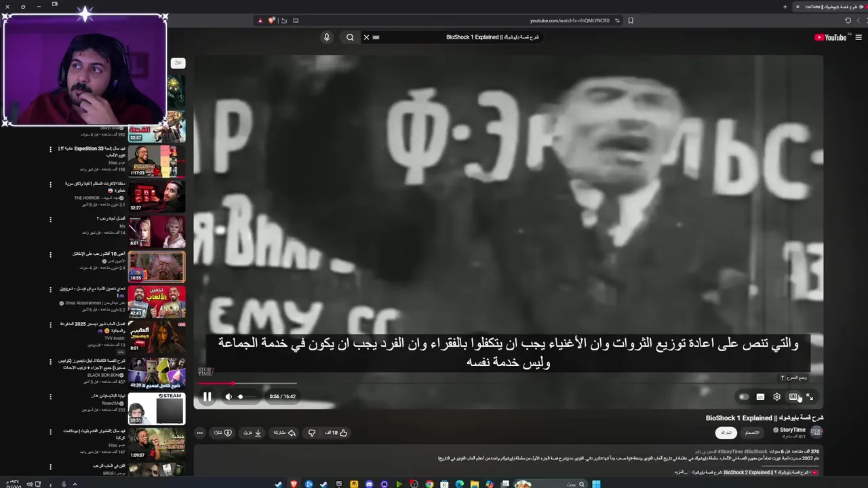Switch to theater mode view

(793, 397)
